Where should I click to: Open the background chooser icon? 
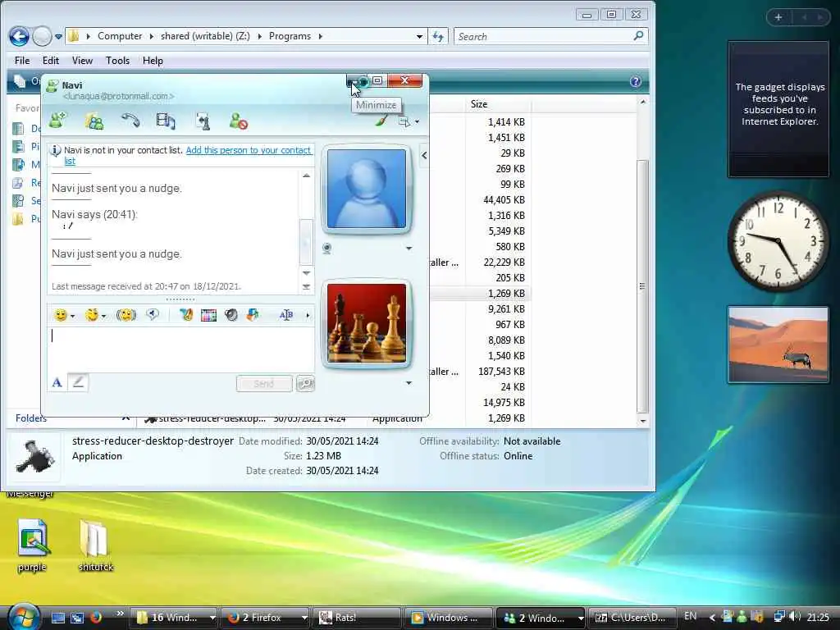pyautogui.click(x=186, y=315)
